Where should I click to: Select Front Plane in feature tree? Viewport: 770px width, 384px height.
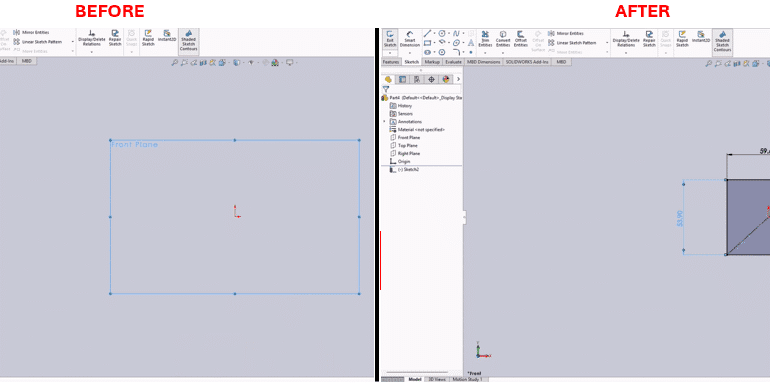[405, 137]
